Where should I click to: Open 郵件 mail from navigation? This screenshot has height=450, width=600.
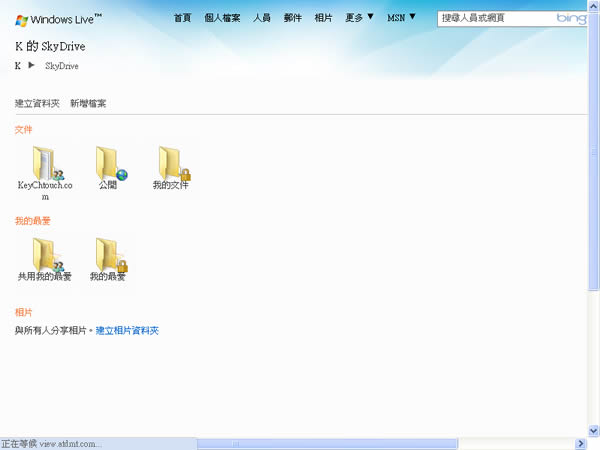point(292,17)
